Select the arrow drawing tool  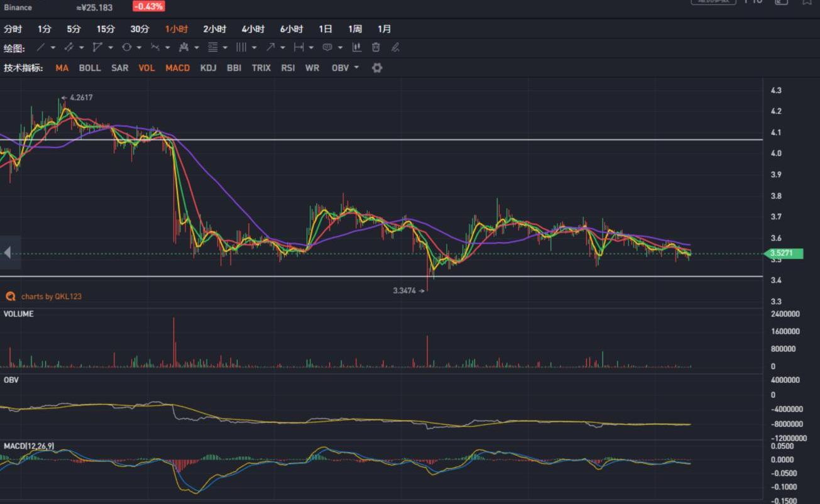[270, 47]
